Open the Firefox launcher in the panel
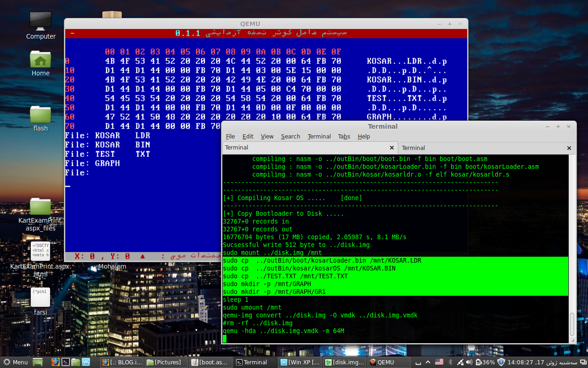Screen dimensions: 588x368 (x=56, y=362)
